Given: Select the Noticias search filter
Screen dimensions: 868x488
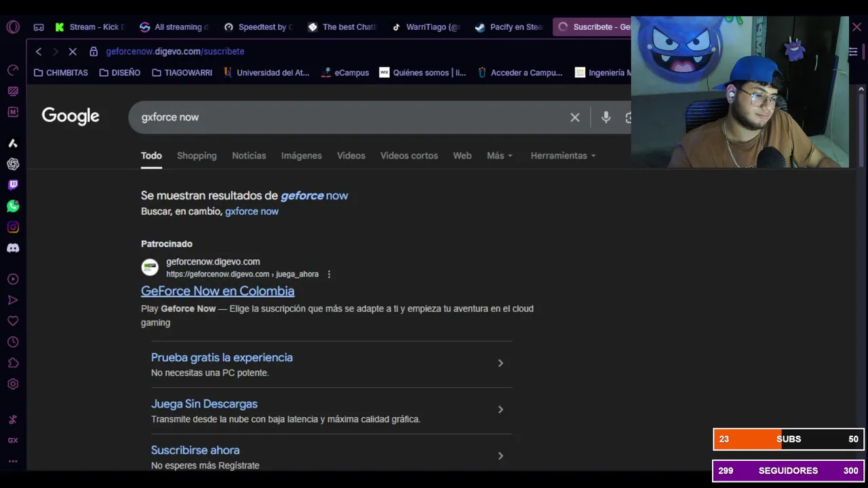Looking at the screenshot, I should coord(249,156).
